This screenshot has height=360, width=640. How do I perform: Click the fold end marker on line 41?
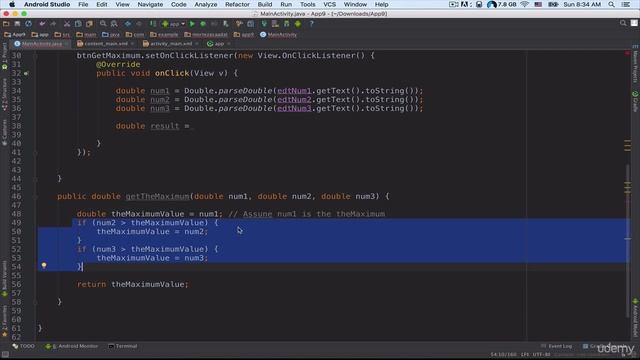coord(36,153)
